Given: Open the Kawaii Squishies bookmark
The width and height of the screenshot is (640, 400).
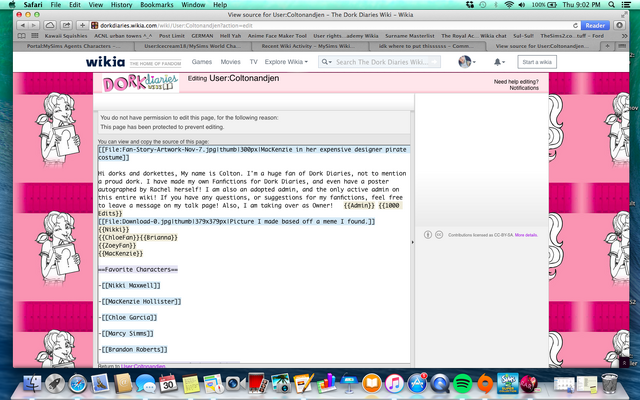Looking at the screenshot, I should coord(66,36).
